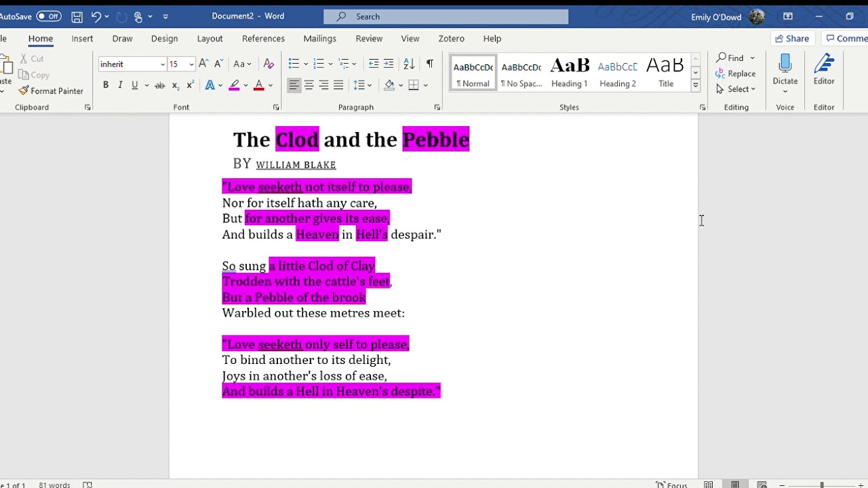Click the 81 words count in status bar
The height and width of the screenshot is (488, 868).
point(54,485)
